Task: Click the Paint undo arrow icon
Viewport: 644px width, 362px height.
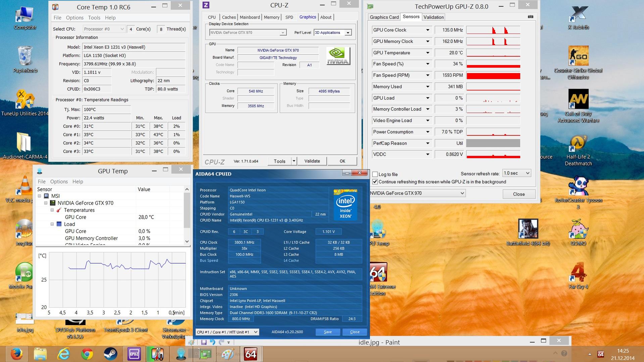Action: (212, 342)
